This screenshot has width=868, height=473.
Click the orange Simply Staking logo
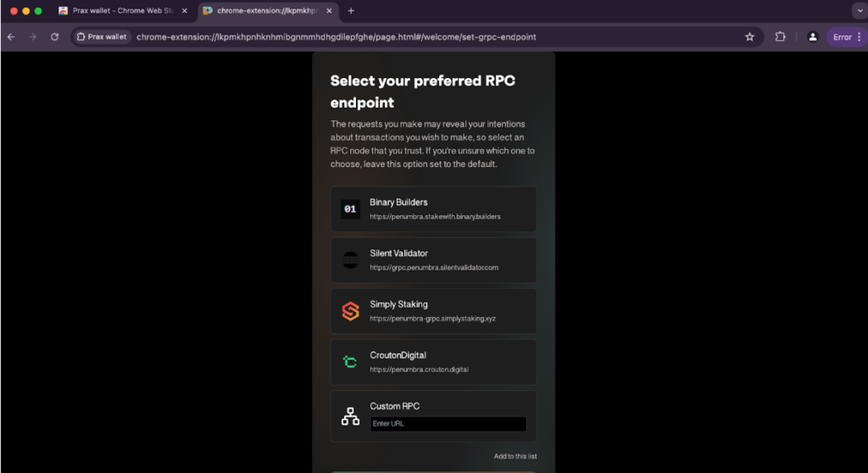(350, 311)
